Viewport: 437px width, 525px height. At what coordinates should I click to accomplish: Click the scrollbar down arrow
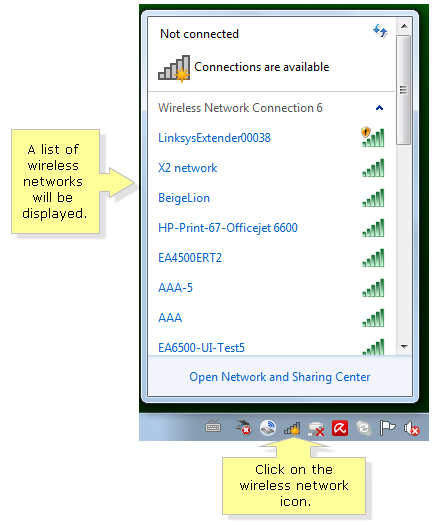click(404, 347)
